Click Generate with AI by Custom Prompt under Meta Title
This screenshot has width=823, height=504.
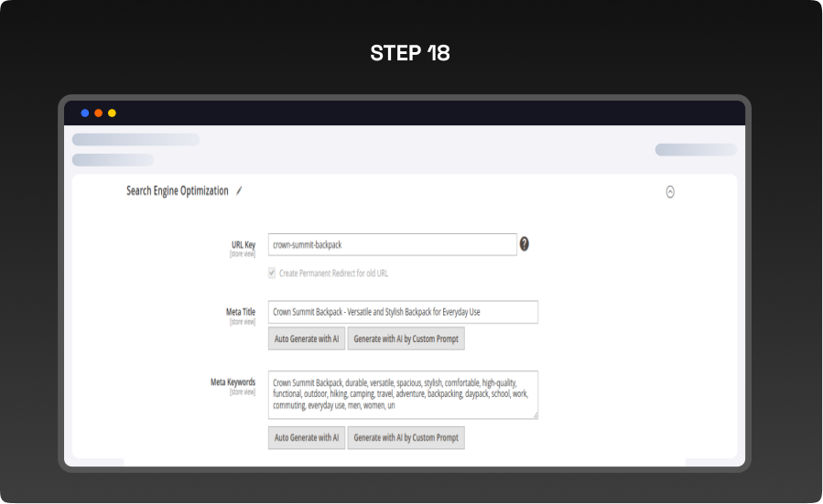click(406, 338)
